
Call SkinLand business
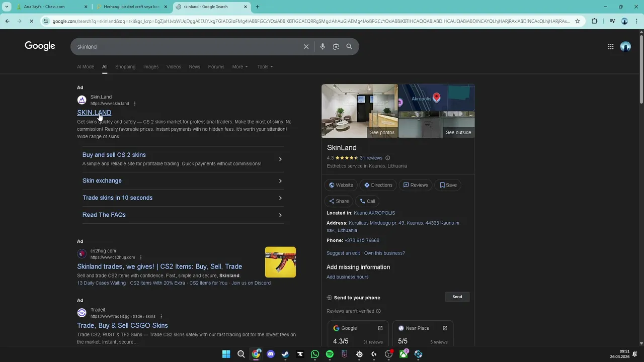[367, 201]
